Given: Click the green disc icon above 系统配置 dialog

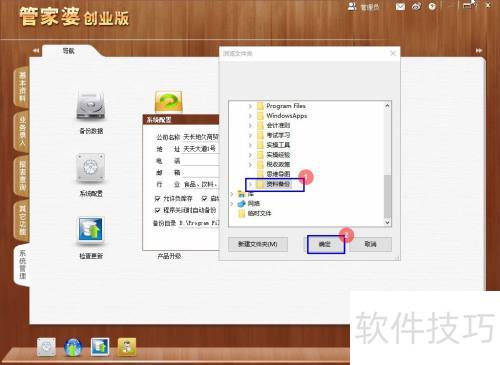Looking at the screenshot, I should point(169,102).
